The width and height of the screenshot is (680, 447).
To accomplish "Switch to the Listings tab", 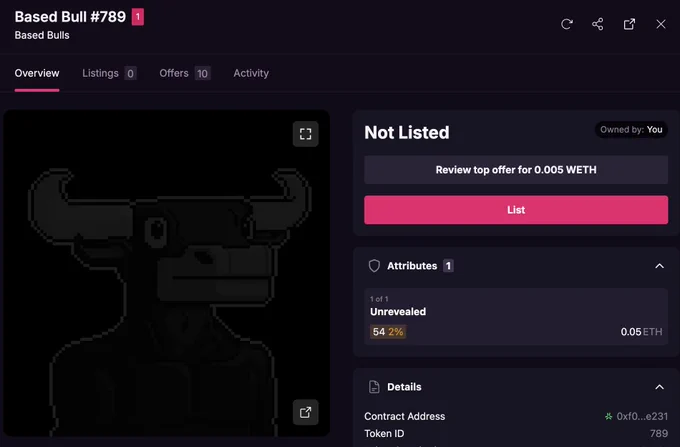I will coord(109,73).
